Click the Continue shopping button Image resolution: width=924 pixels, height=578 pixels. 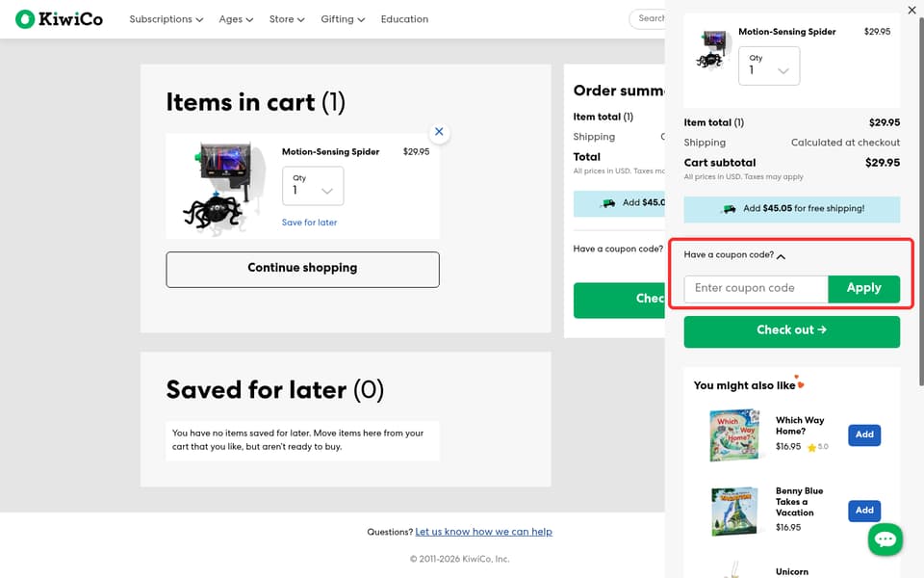[302, 270]
